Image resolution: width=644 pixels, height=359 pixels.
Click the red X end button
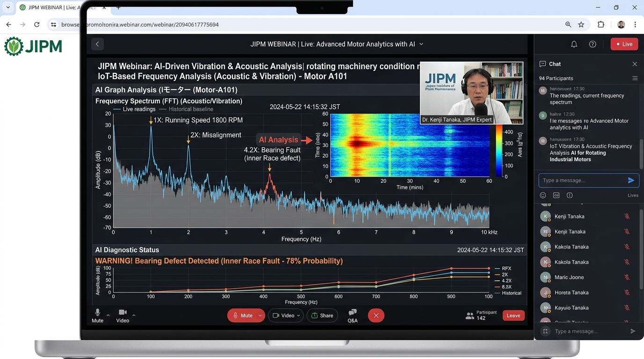point(376,316)
